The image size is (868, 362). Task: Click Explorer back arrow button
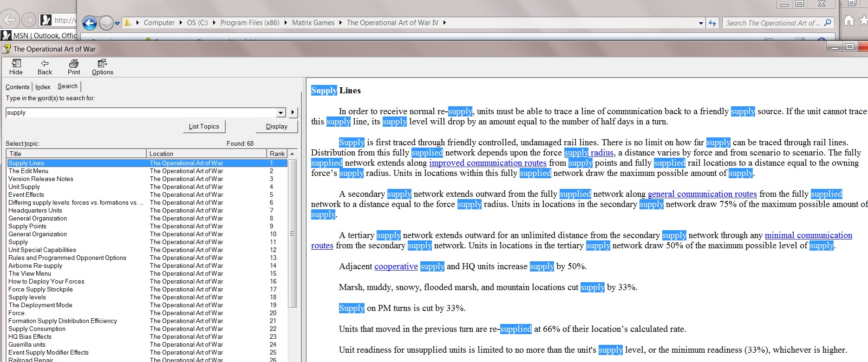pyautogui.click(x=90, y=23)
